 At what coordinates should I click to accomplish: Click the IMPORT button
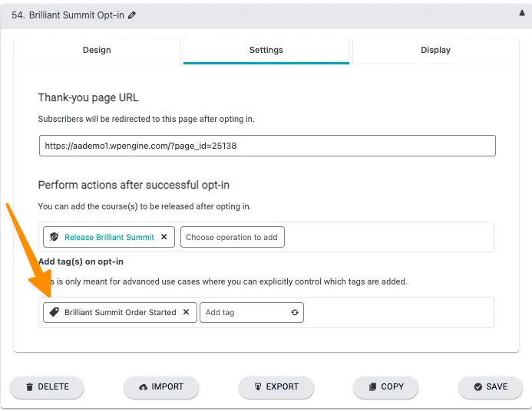tap(160, 387)
